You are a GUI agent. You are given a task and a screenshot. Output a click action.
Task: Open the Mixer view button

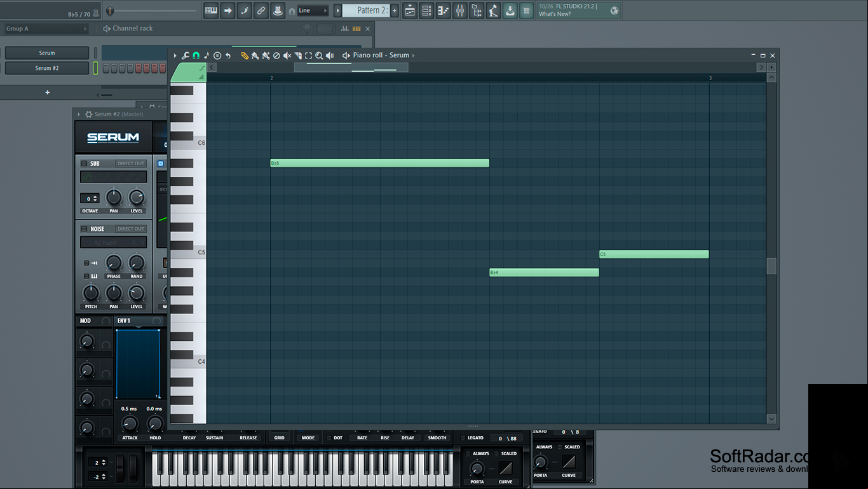point(460,10)
